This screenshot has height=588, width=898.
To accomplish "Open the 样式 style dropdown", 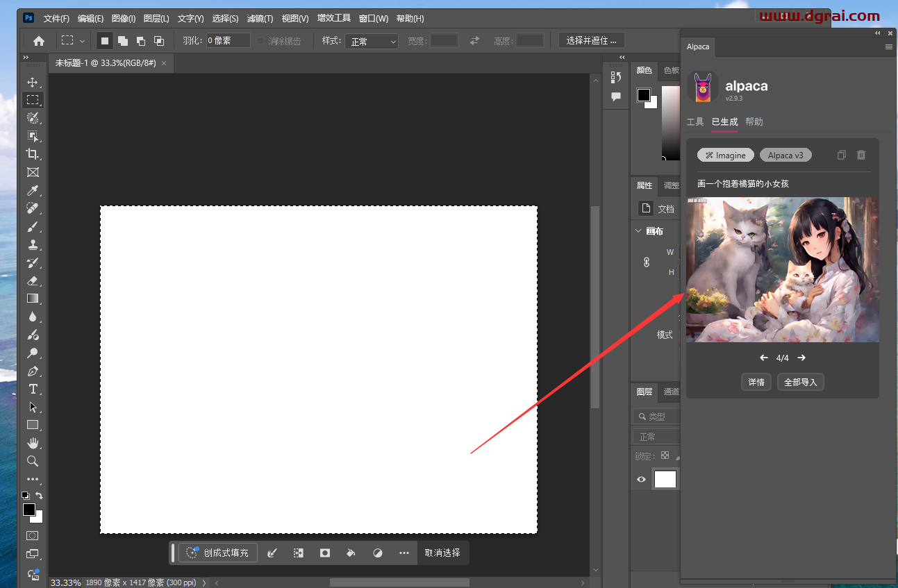I will [372, 42].
